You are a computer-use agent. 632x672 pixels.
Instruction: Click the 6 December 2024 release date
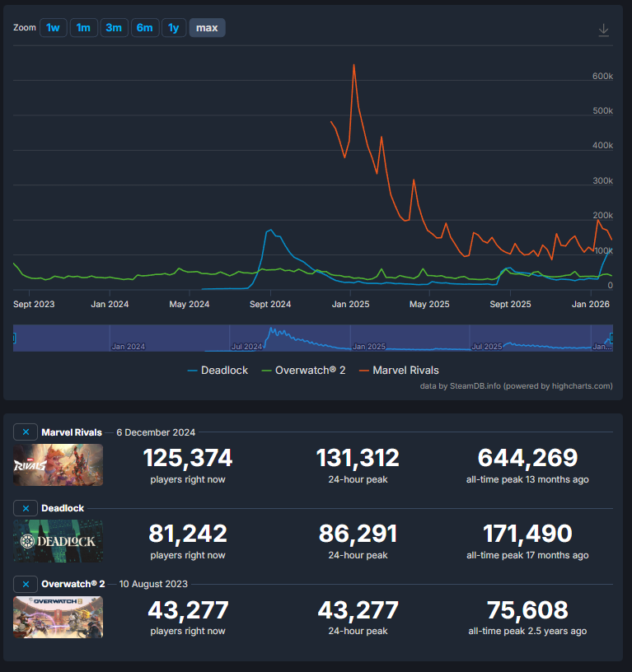(156, 432)
